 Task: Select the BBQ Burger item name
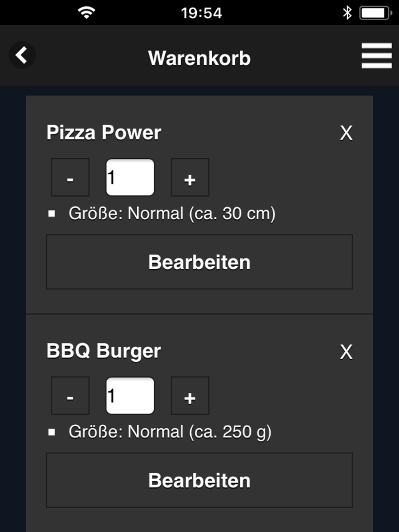(103, 351)
